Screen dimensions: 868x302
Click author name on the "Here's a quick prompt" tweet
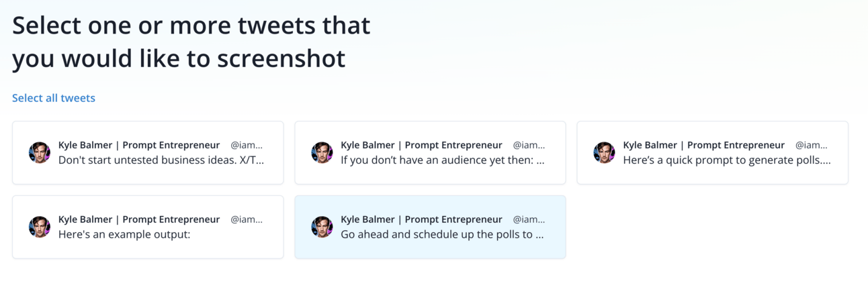tap(703, 145)
